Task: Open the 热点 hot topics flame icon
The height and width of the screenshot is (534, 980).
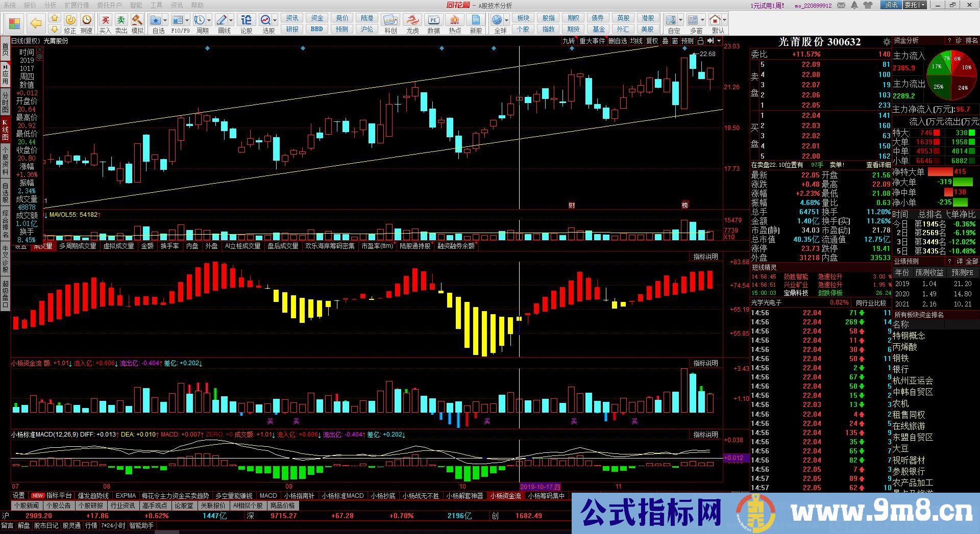Action: 455,24
